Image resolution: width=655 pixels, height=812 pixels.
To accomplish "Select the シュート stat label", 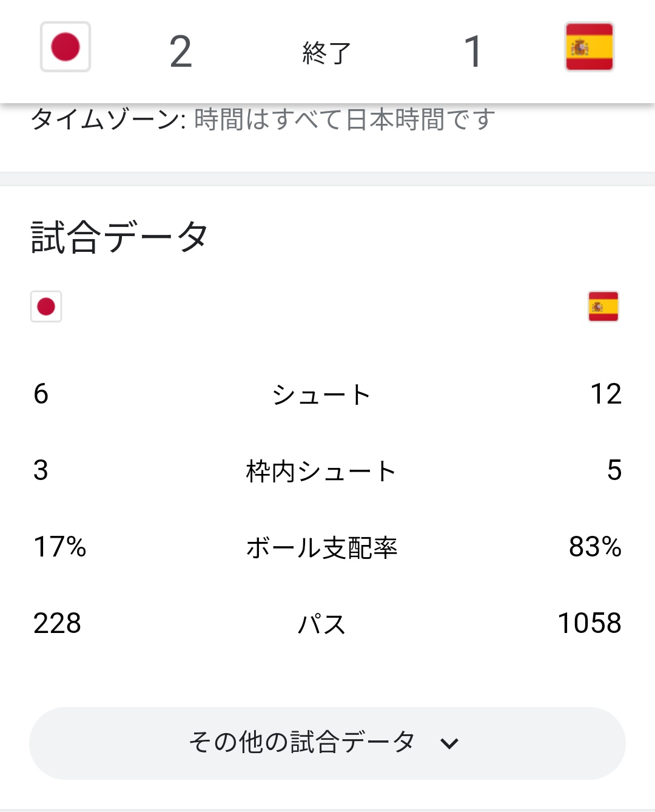I will 321,395.
